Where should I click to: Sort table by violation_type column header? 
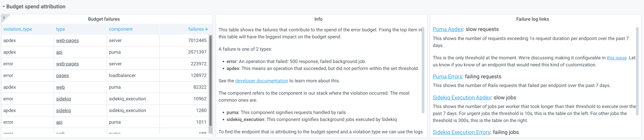click(18, 29)
